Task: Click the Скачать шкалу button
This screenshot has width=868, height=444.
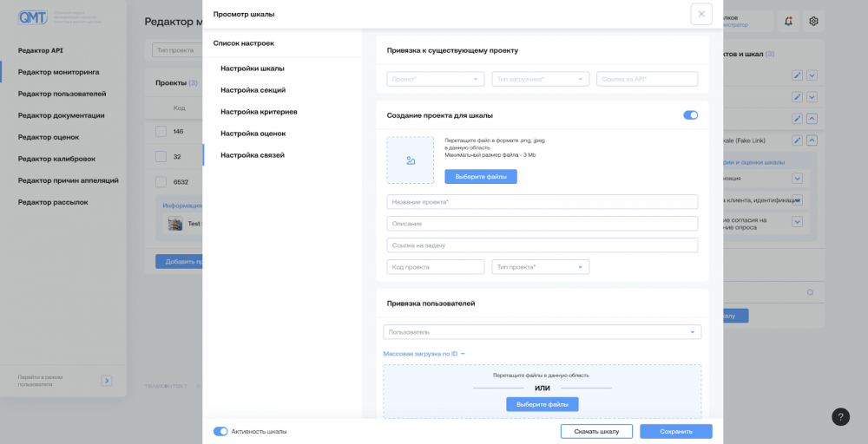Action: pos(596,431)
